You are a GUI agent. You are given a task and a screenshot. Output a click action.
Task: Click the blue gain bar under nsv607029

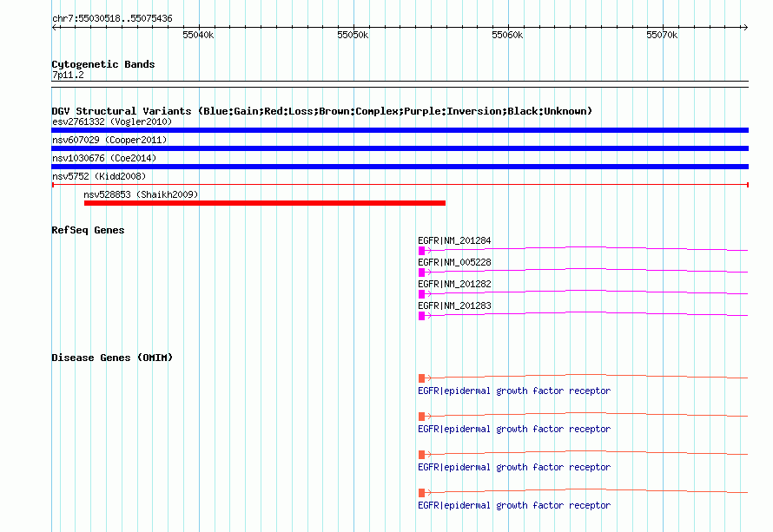(400, 148)
